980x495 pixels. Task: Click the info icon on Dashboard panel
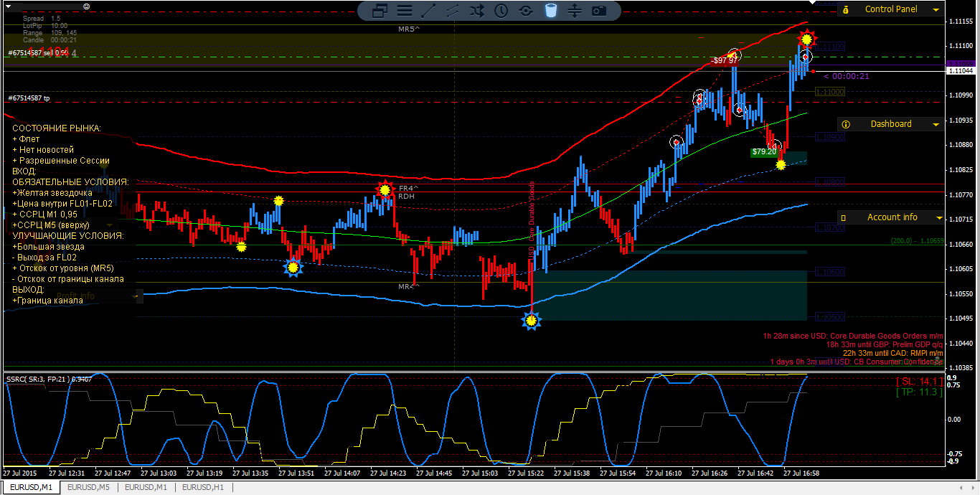point(845,124)
